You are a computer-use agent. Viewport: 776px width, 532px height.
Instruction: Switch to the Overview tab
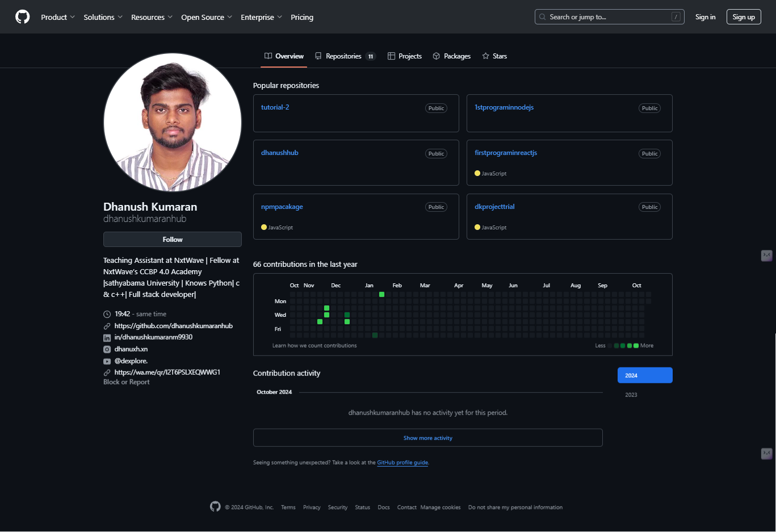[x=284, y=56]
